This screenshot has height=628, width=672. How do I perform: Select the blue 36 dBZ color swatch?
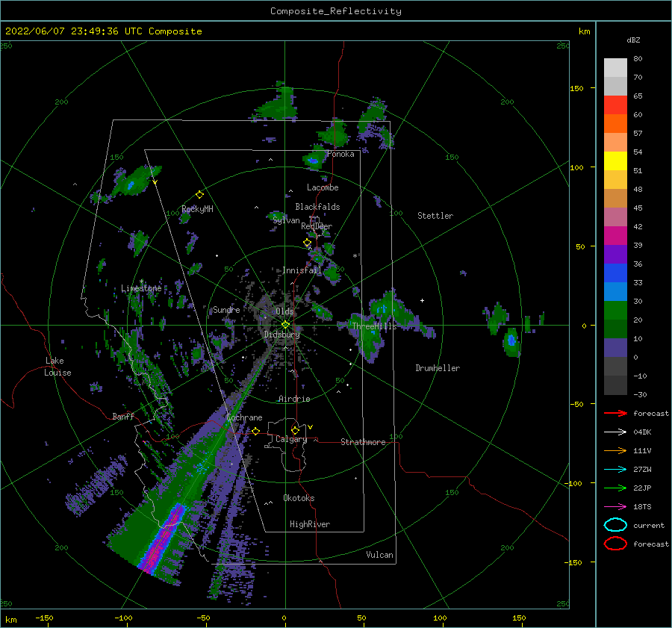[615, 273]
